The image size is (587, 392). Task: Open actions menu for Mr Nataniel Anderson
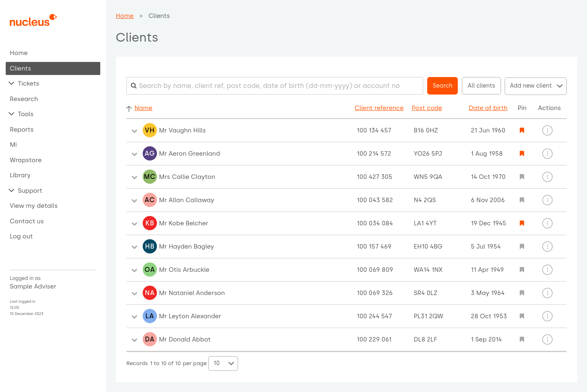coord(547,293)
